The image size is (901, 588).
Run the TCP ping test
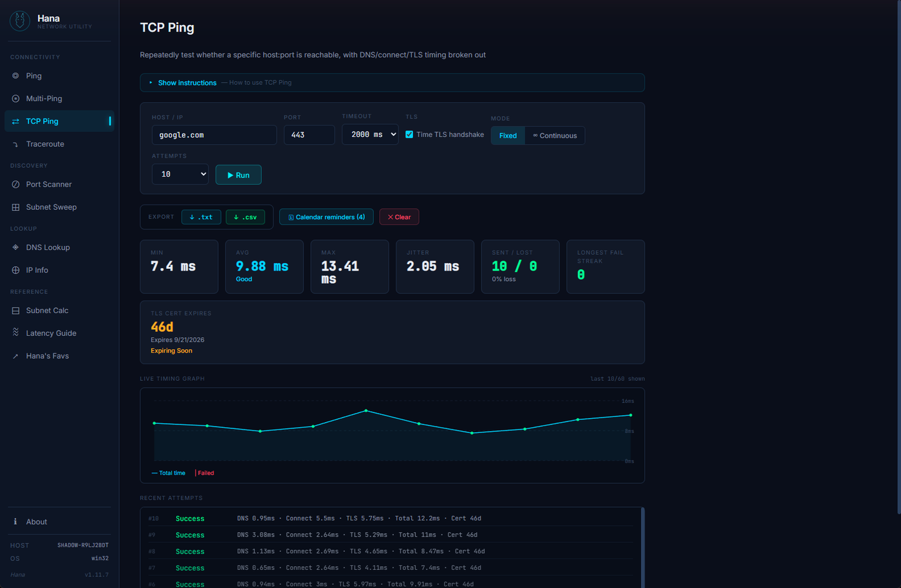(x=238, y=175)
